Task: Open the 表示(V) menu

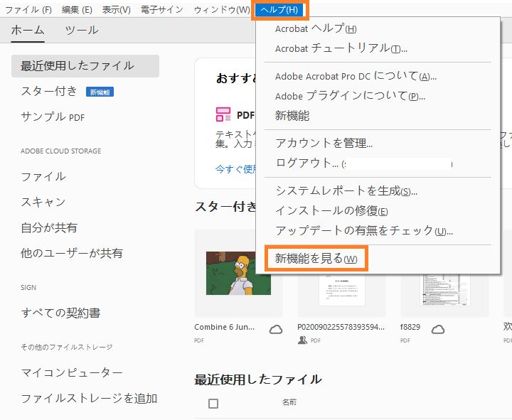Action: point(117,10)
